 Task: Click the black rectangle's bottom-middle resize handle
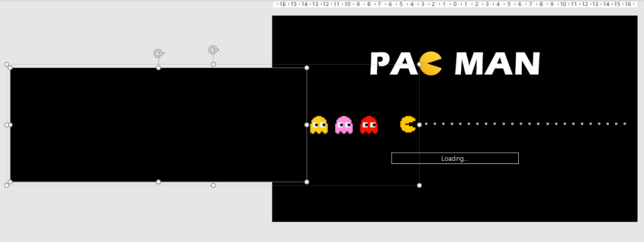(x=159, y=182)
